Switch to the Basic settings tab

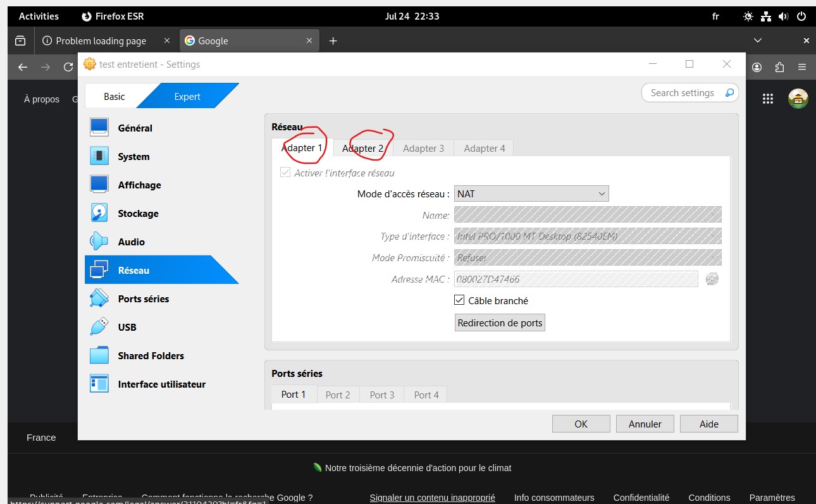pyautogui.click(x=114, y=97)
